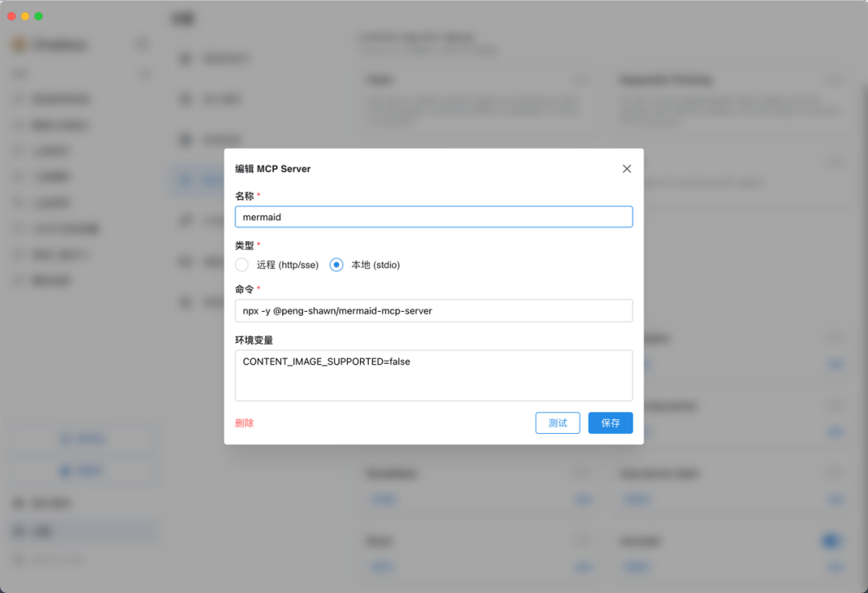
Task: Click the 编辑 MCP Server dialog title
Action: point(272,169)
